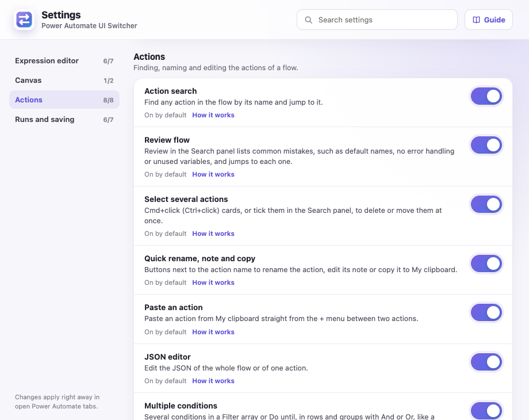Click the 6/7 count beside Expression editor
Screen dimensions: 529x420
[x=108, y=61]
